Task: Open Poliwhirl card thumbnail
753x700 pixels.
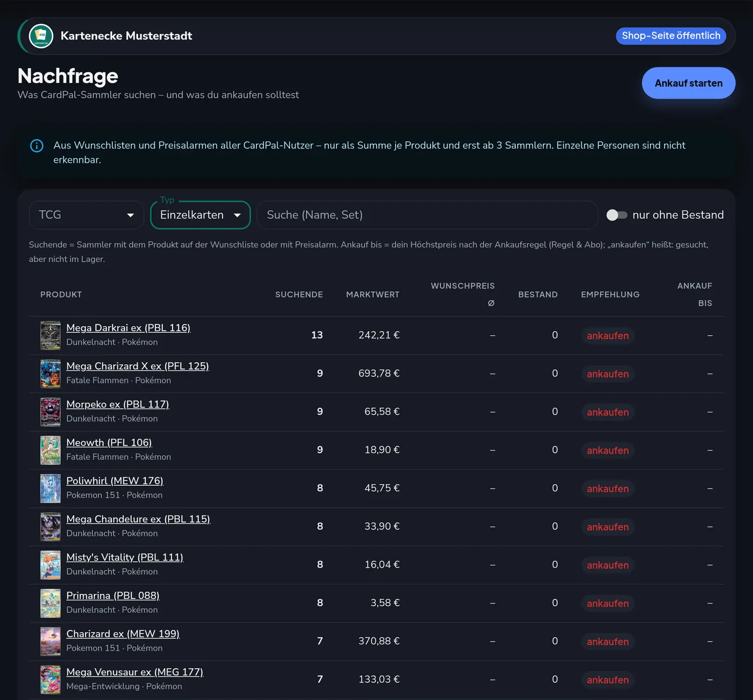Action: (51, 488)
